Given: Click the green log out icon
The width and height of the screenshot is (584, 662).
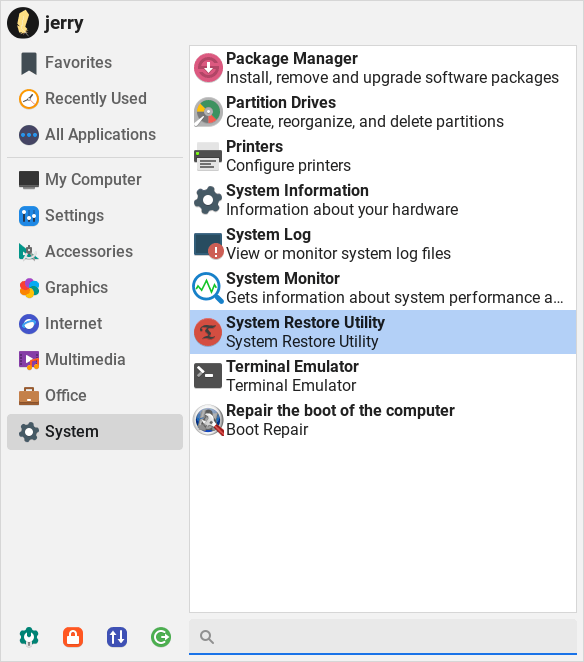Looking at the screenshot, I should pos(161,637).
